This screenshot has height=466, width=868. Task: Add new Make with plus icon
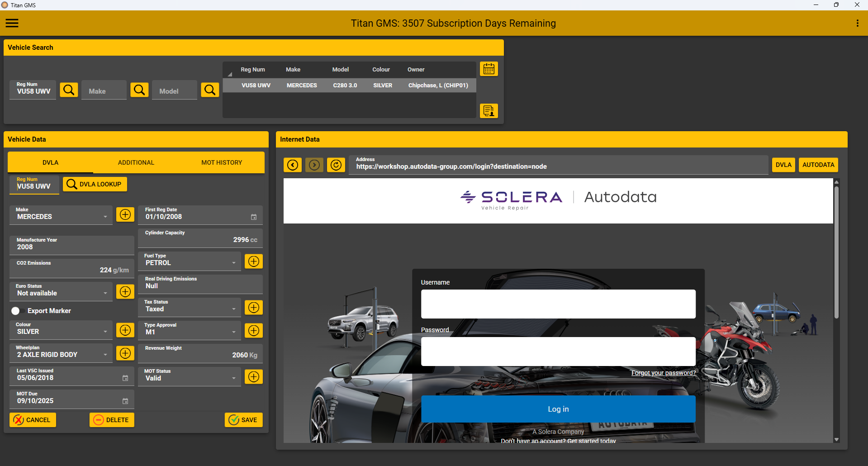125,214
